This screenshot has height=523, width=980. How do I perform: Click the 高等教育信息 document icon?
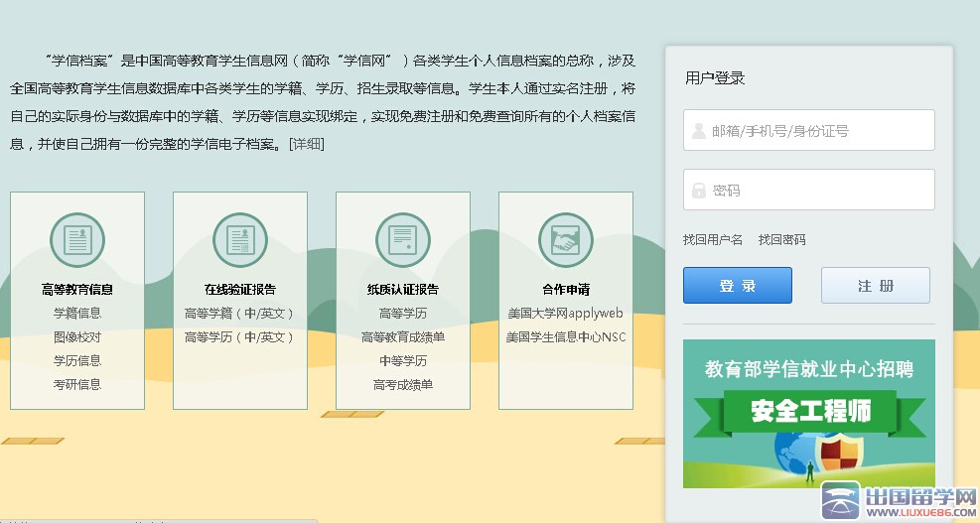coord(77,240)
